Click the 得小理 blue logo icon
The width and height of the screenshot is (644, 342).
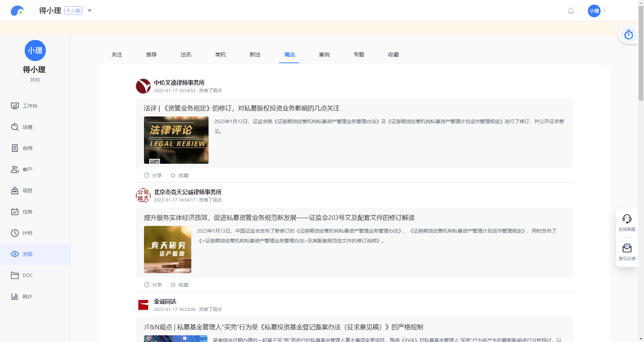point(17,11)
